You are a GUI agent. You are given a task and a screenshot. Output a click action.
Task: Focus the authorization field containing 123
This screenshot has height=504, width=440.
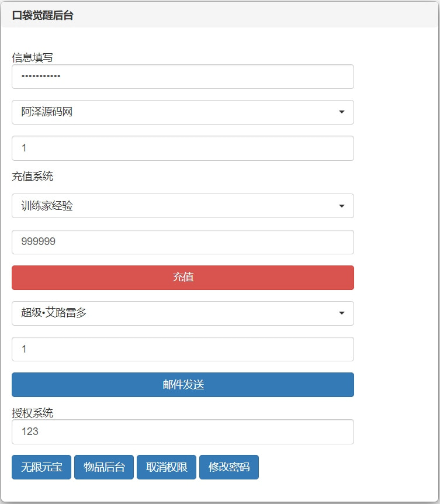tap(182, 431)
